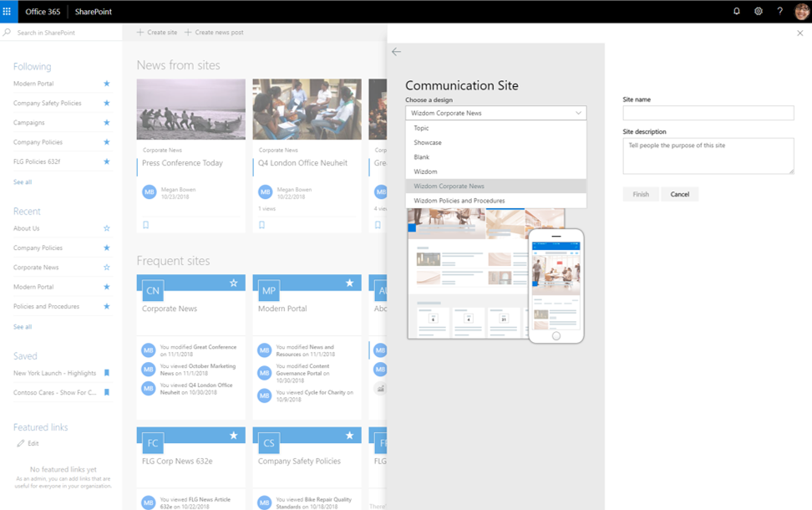Screen dimensions: 812x510
Task: Click Search in SharePoint box
Action: coord(61,32)
